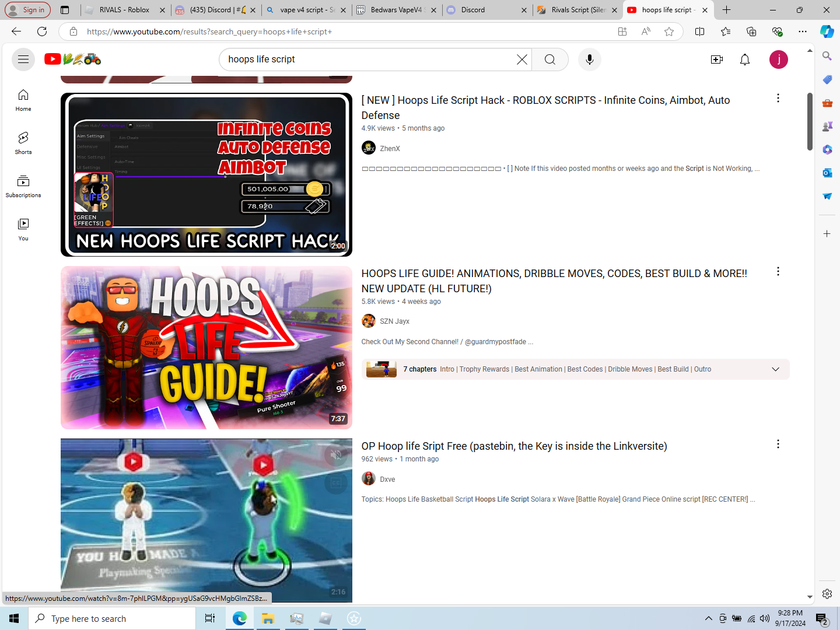The image size is (840, 630).
Task: Open Read aloud in address bar
Action: 646,32
